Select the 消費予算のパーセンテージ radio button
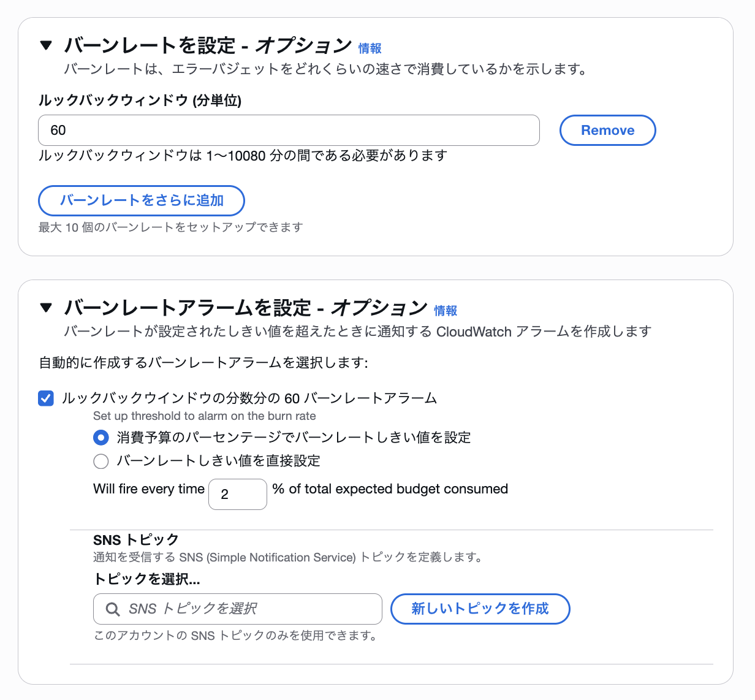Screen dimensions: 755x700 tap(101, 437)
